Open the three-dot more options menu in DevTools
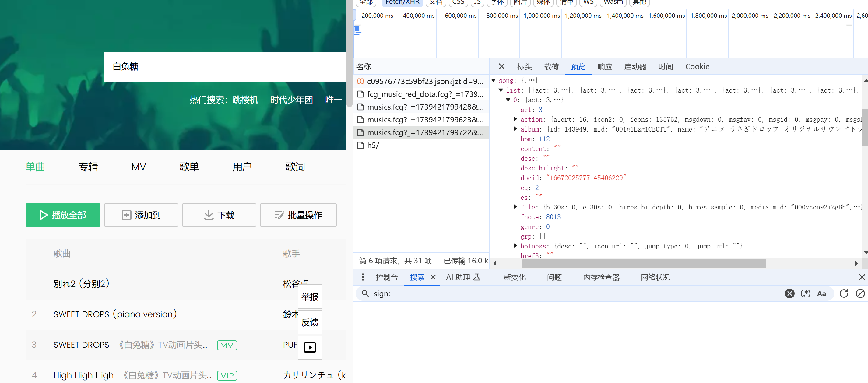The image size is (868, 383). tap(363, 277)
